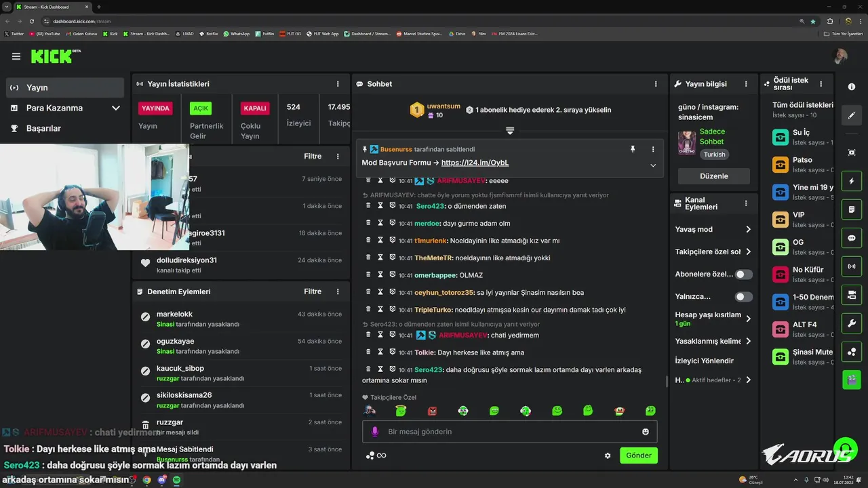
Task: Open Chrome from the taskbar
Action: pos(146,480)
